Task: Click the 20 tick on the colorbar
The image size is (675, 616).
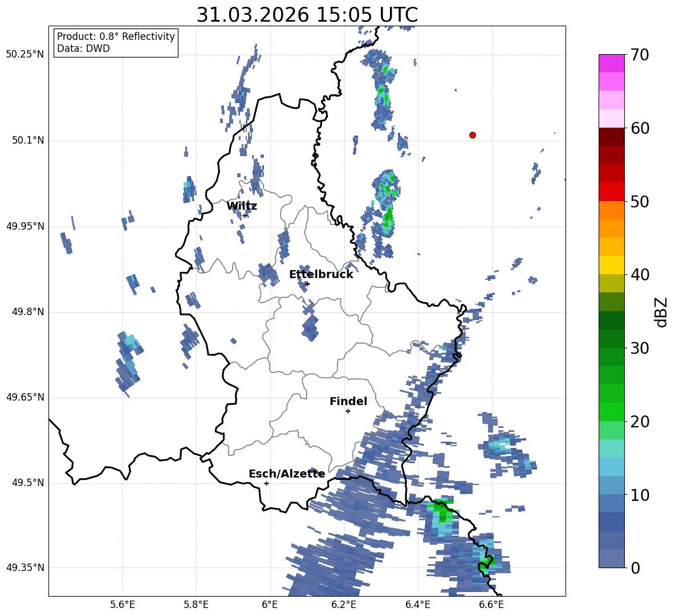Action: [640, 421]
